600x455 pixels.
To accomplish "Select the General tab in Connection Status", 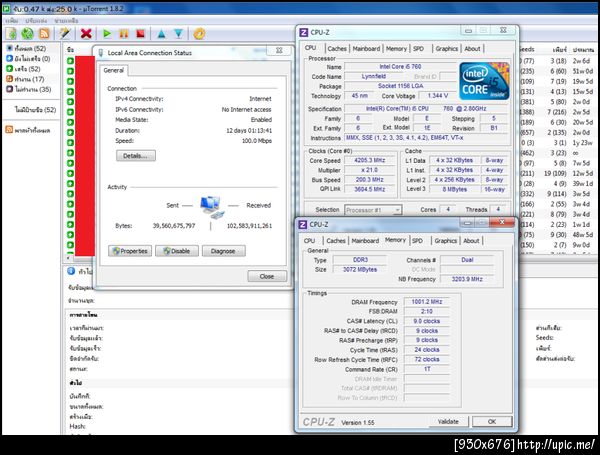I will tap(114, 70).
